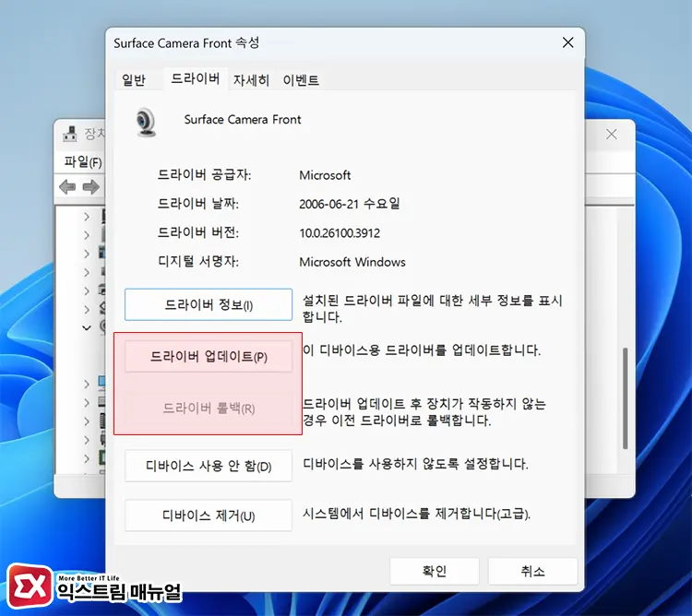Click the back arrow in Device Manager toolbar
This screenshot has height=616, width=692.
click(x=67, y=187)
